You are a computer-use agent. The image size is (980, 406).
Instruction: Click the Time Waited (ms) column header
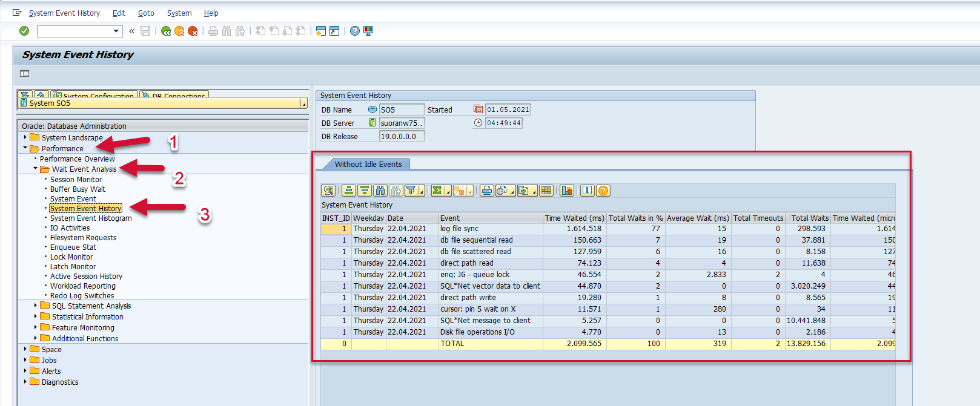(574, 218)
